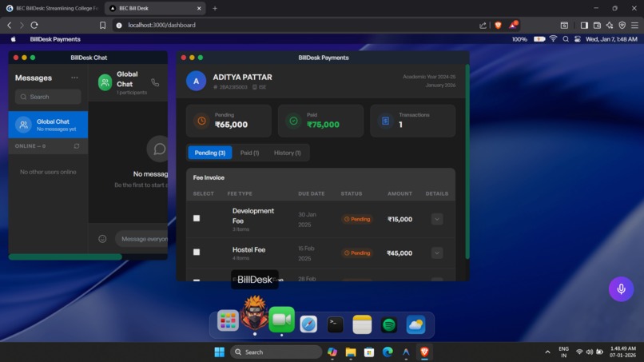Open Microsoft Edge from the taskbar
Image resolution: width=644 pixels, height=362 pixels.
388,352
